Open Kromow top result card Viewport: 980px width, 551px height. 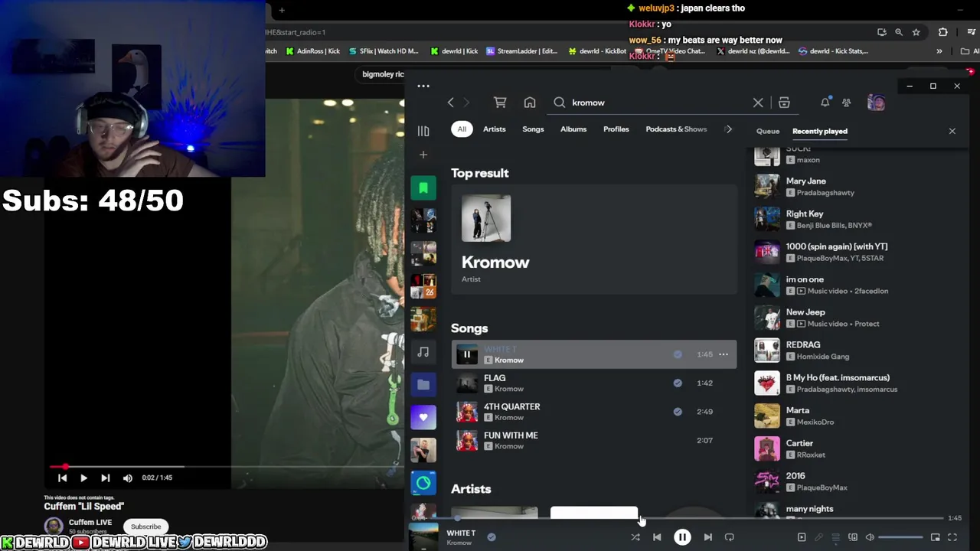pyautogui.click(x=594, y=240)
